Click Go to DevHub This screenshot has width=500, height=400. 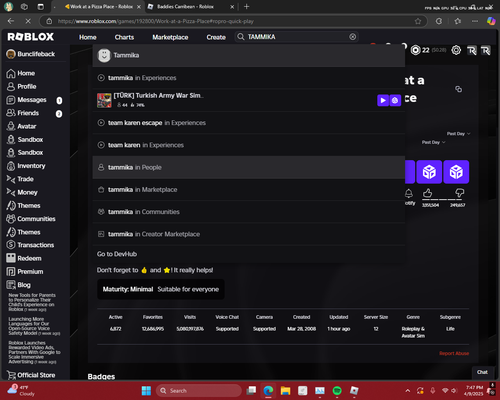117,254
